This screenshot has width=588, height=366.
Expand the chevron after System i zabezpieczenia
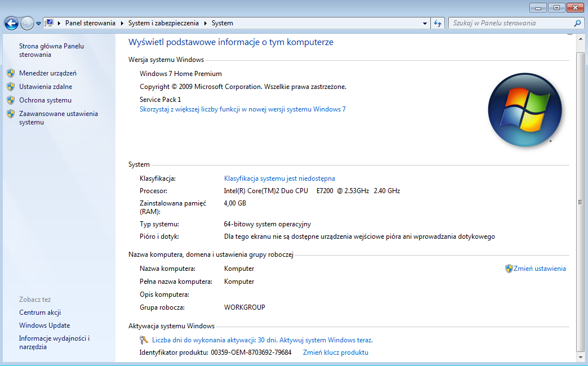click(x=205, y=23)
